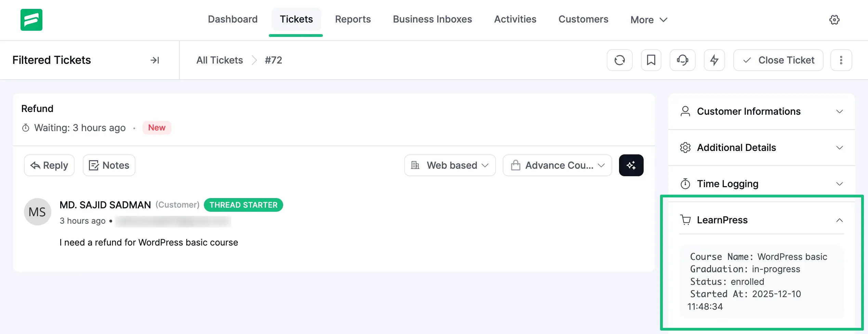The height and width of the screenshot is (334, 868).
Task: Close the ticket with Close Ticket button
Action: (x=778, y=60)
